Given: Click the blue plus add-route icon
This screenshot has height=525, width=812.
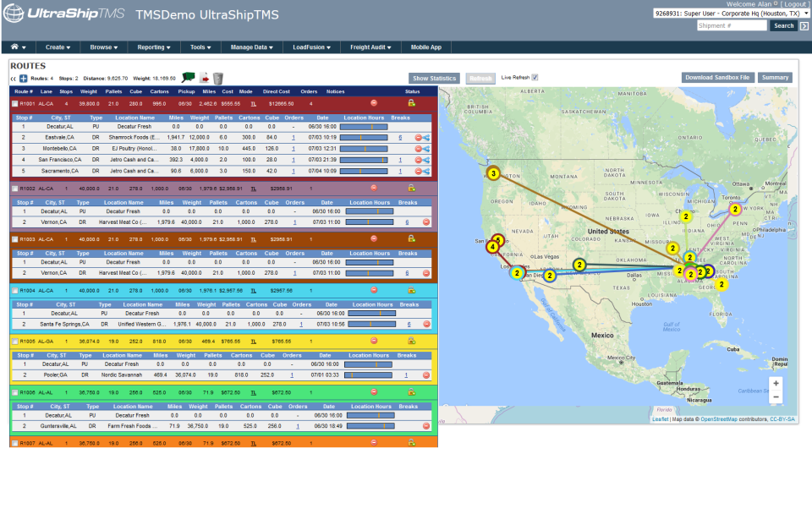Looking at the screenshot, I should pyautogui.click(x=24, y=79).
